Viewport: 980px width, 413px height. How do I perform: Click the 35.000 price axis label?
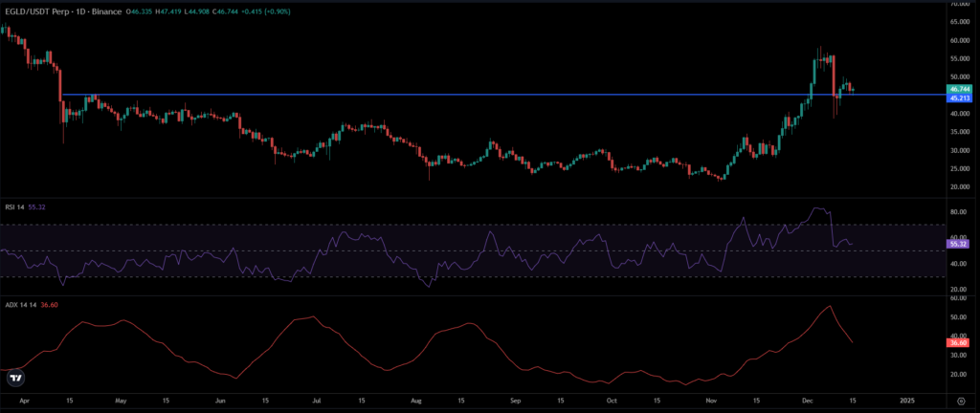click(x=959, y=132)
